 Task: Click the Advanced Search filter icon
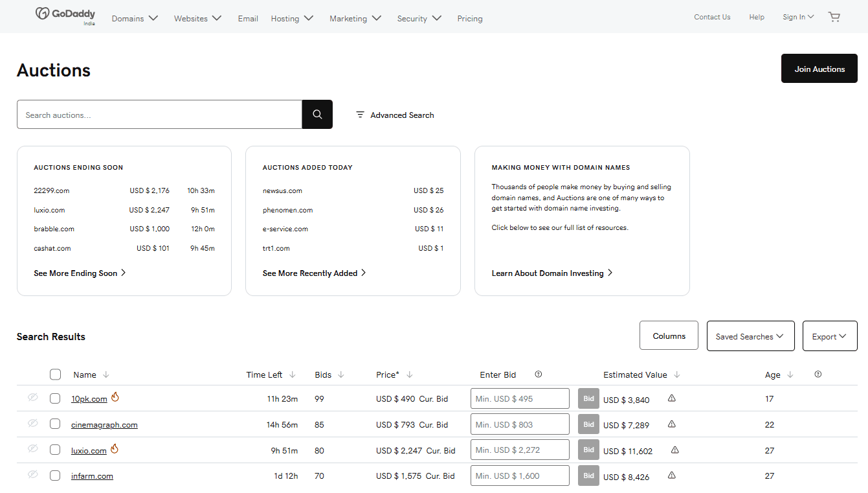361,115
